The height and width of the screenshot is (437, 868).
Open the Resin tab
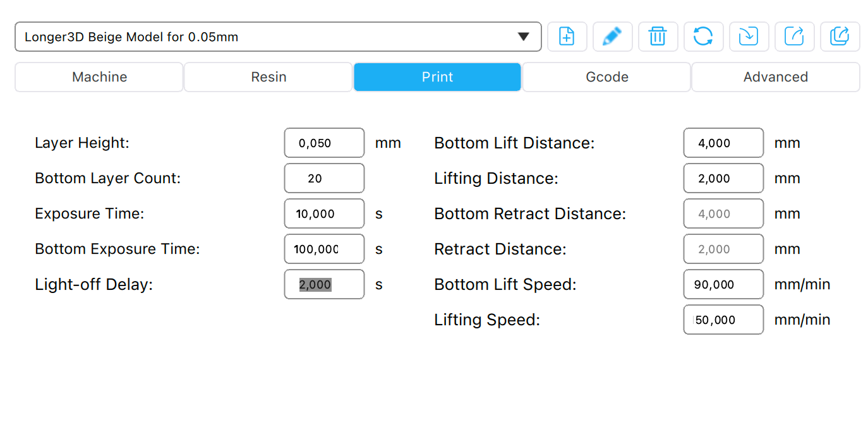point(268,77)
